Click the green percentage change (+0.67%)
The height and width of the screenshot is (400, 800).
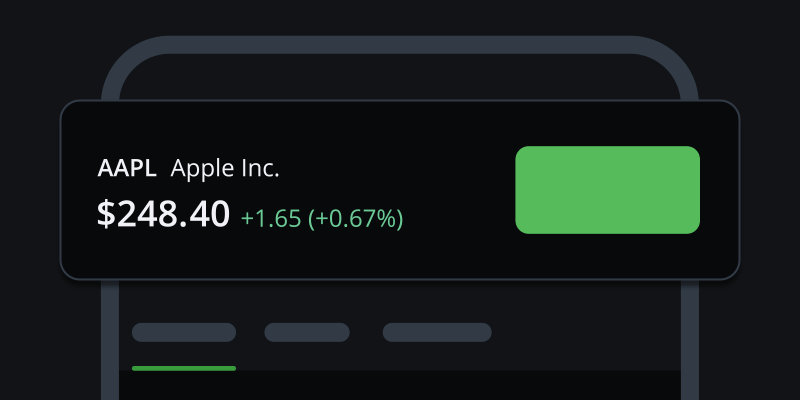click(356, 217)
